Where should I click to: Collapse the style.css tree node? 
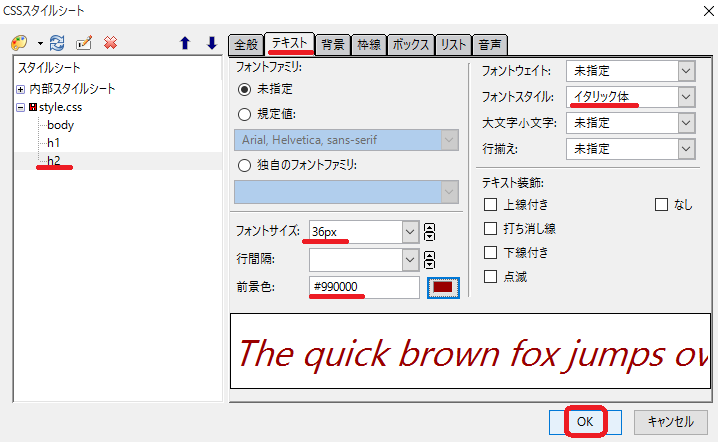point(21,107)
